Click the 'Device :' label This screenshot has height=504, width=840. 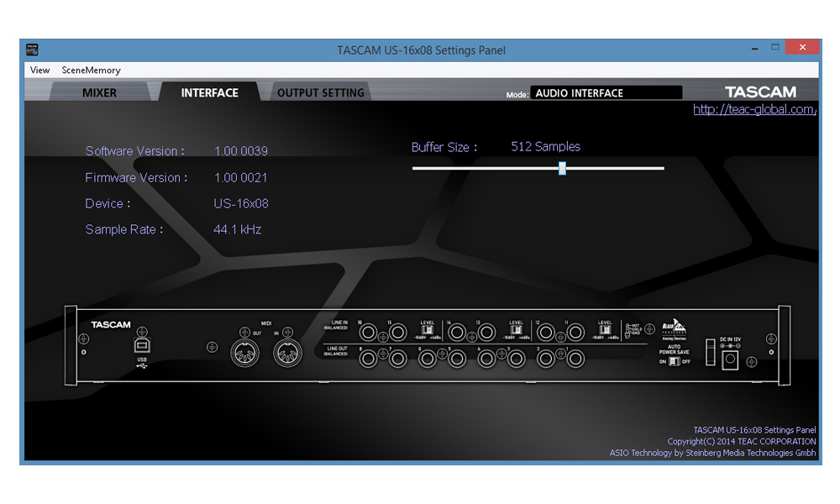(108, 203)
